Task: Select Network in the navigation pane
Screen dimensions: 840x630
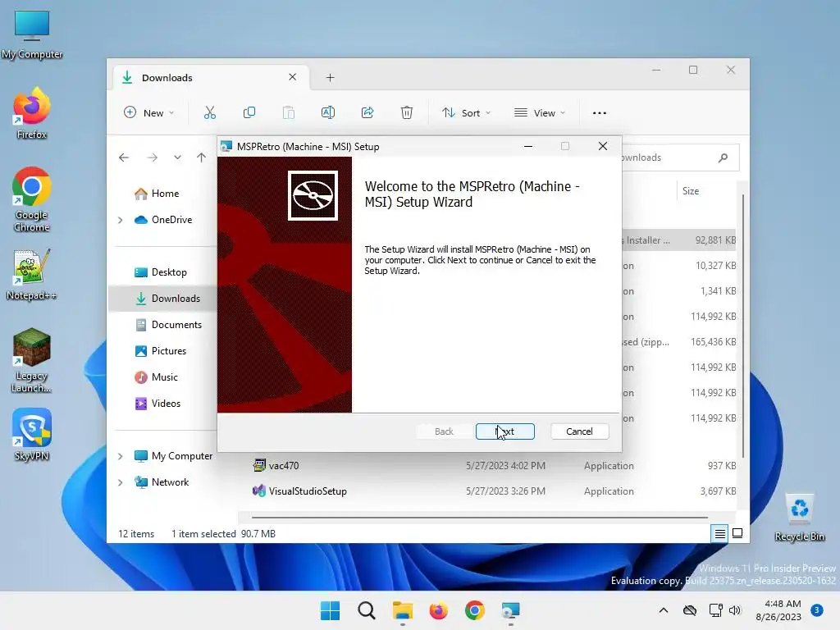Action: point(162,482)
